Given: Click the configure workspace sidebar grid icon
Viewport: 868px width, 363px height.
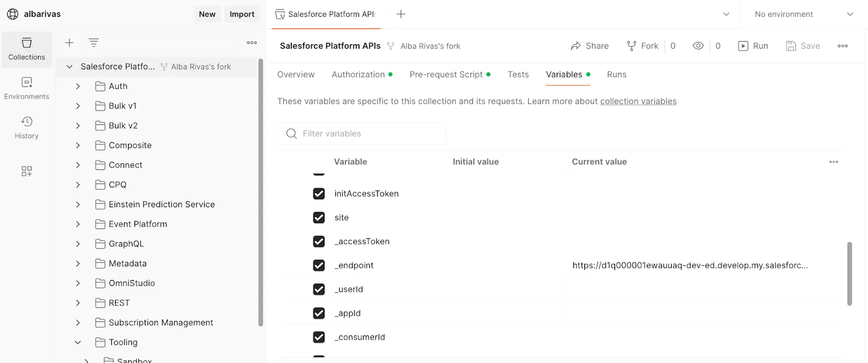Looking at the screenshot, I should pyautogui.click(x=27, y=171).
